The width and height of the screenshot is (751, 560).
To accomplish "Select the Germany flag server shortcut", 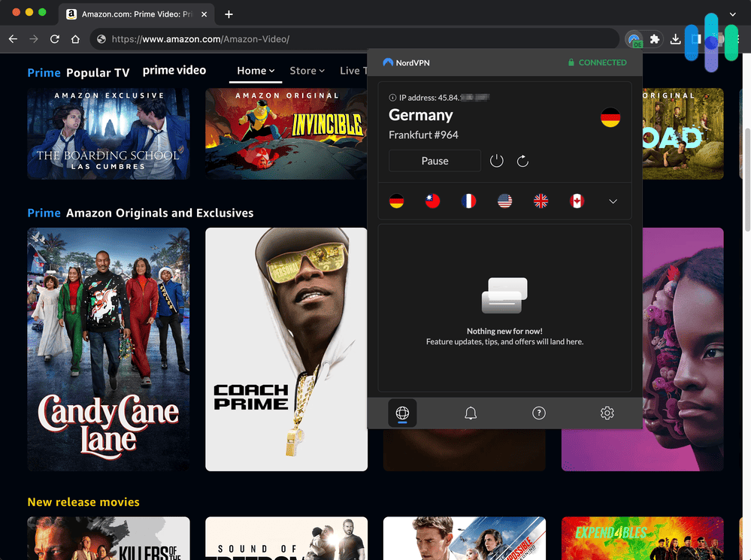I will click(396, 201).
